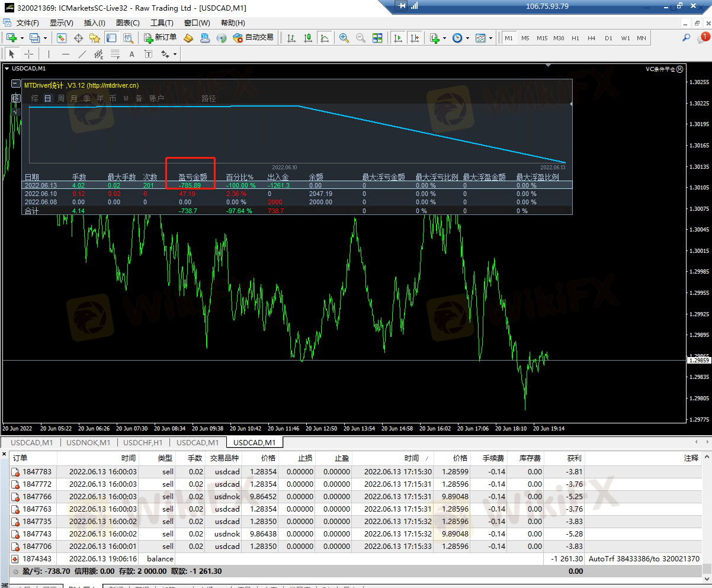
Task: Select M15 timeframe button
Action: click(x=542, y=38)
